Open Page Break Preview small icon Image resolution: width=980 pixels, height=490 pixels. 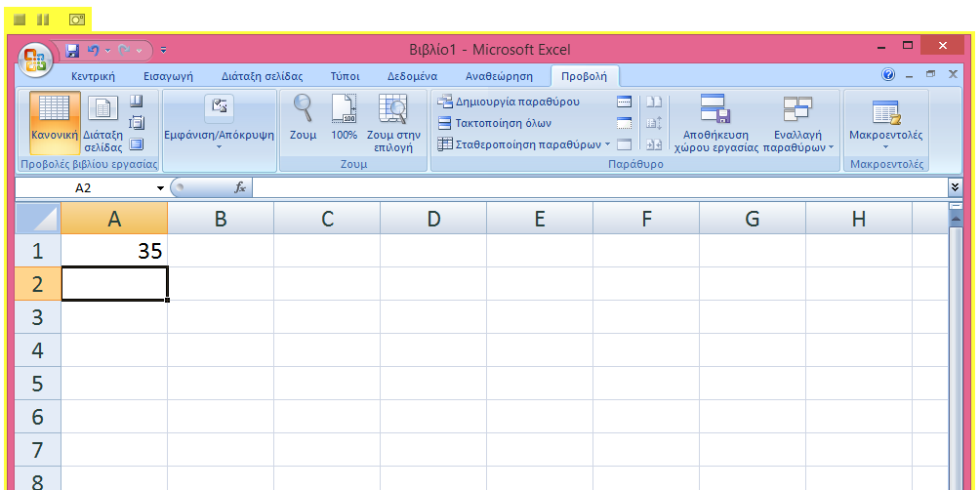point(136,102)
